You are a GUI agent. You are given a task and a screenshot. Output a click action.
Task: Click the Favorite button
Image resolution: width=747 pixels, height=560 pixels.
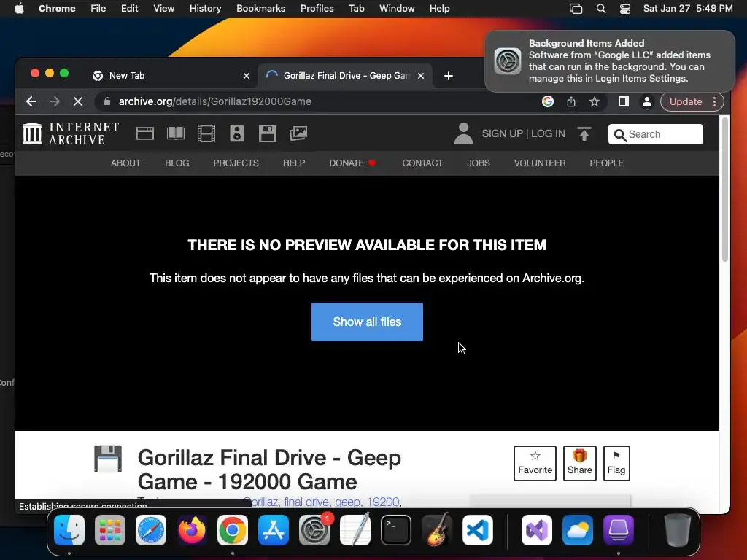click(x=535, y=463)
